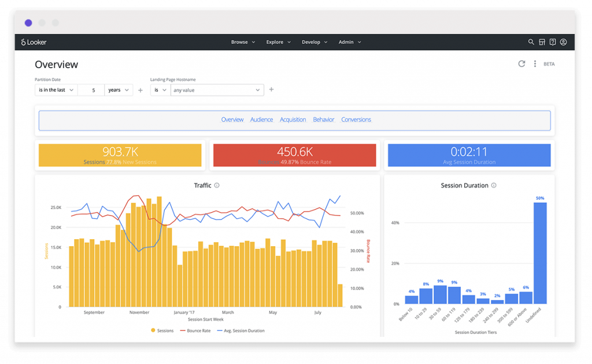Expand the 'any value' hostname dropdown
The image size is (592, 364).
pyautogui.click(x=217, y=90)
